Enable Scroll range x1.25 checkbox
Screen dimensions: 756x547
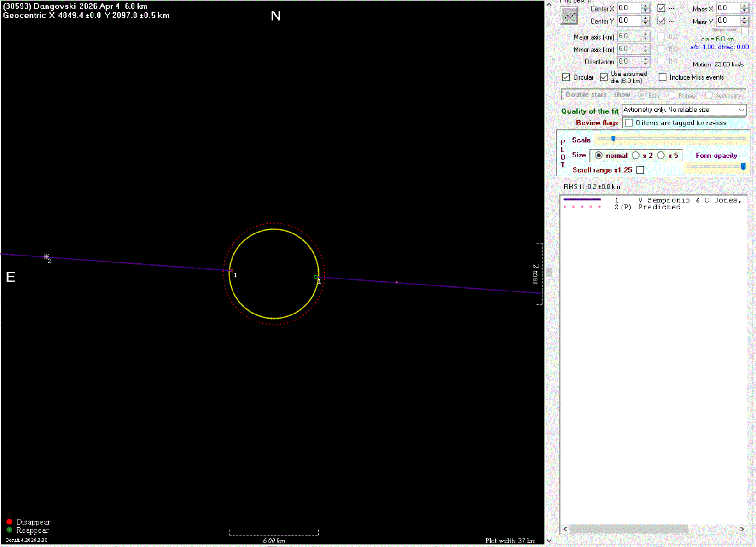pyautogui.click(x=640, y=170)
